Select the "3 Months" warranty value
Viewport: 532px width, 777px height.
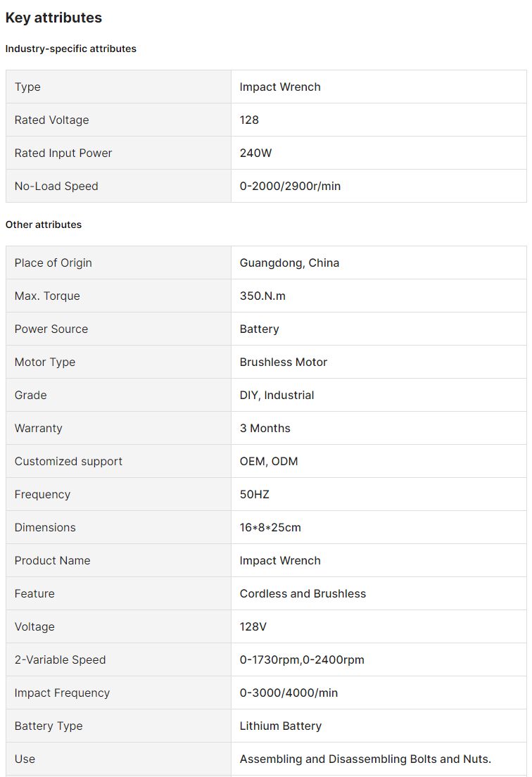[x=265, y=428]
